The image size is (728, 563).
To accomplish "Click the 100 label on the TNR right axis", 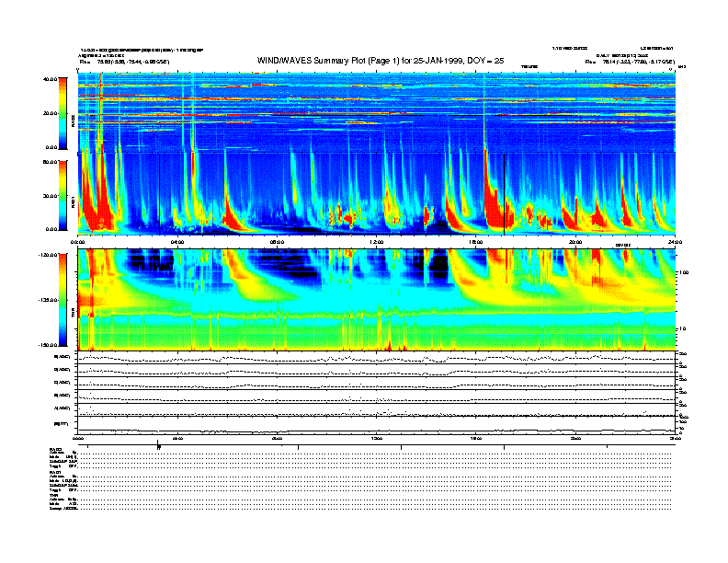I will tap(684, 272).
